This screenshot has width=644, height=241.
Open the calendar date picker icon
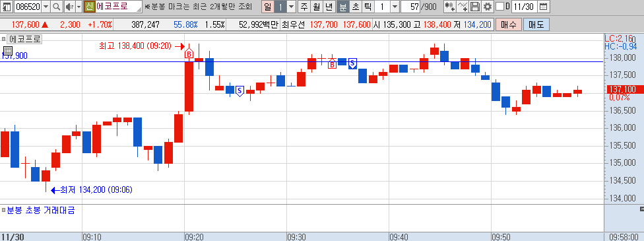(543, 7)
